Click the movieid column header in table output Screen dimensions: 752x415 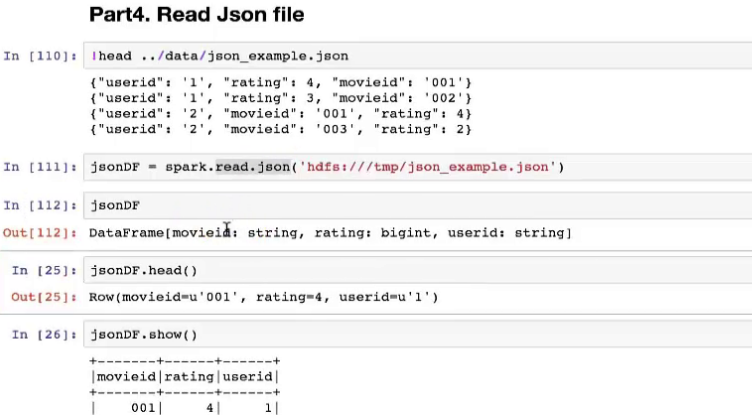point(127,377)
